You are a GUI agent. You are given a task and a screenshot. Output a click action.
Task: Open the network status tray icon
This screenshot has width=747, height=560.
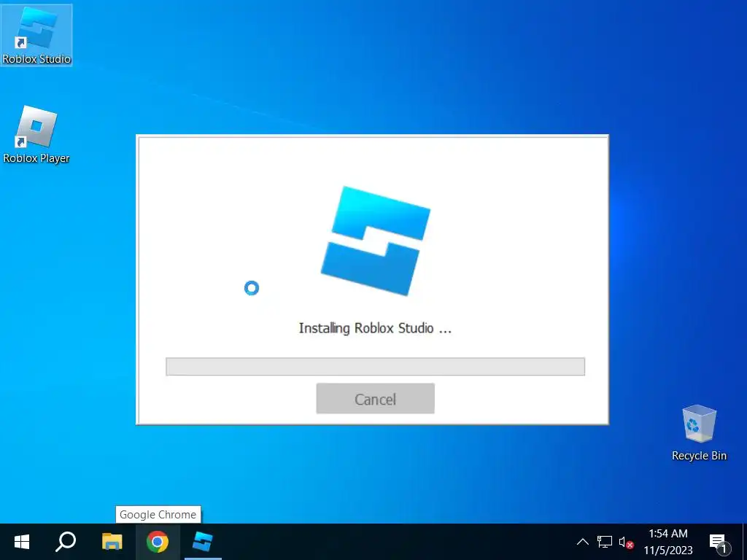605,542
